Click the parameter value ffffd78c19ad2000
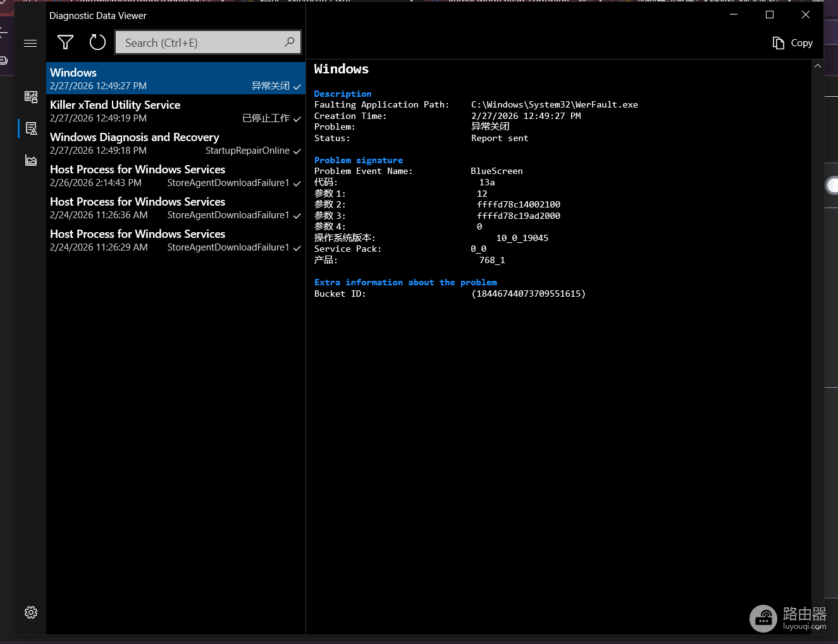 click(x=519, y=216)
